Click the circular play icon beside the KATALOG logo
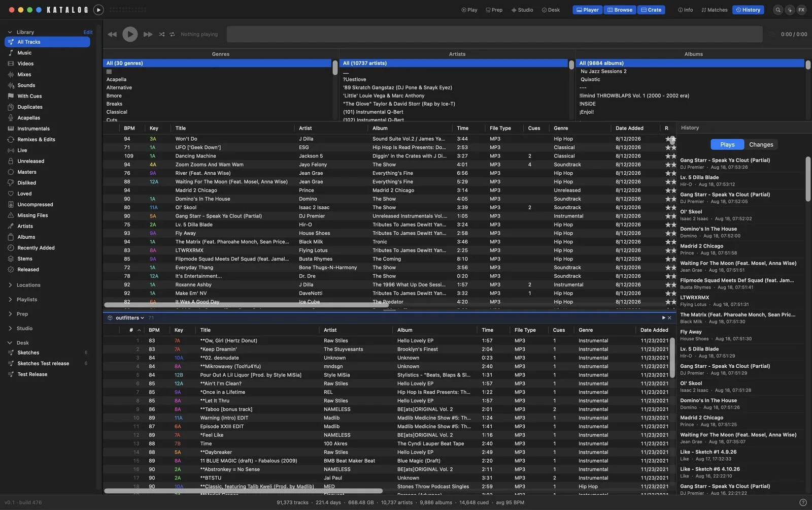 pyautogui.click(x=98, y=10)
